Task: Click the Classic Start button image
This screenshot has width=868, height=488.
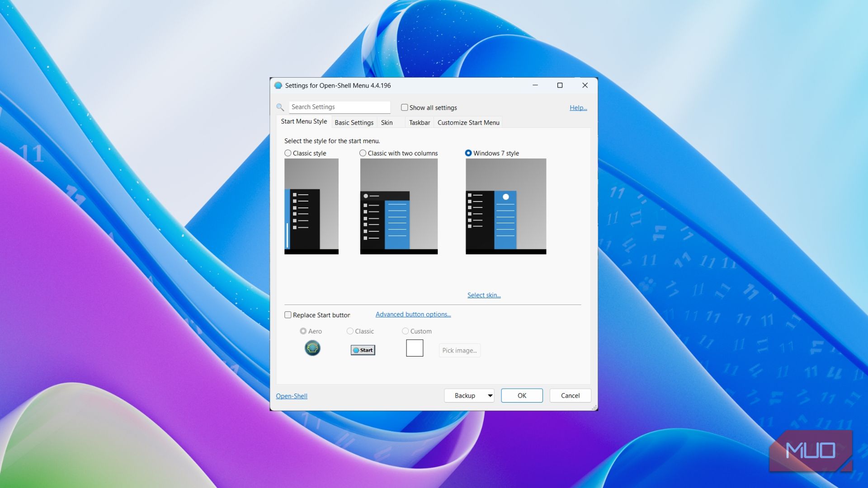Action: tap(363, 350)
